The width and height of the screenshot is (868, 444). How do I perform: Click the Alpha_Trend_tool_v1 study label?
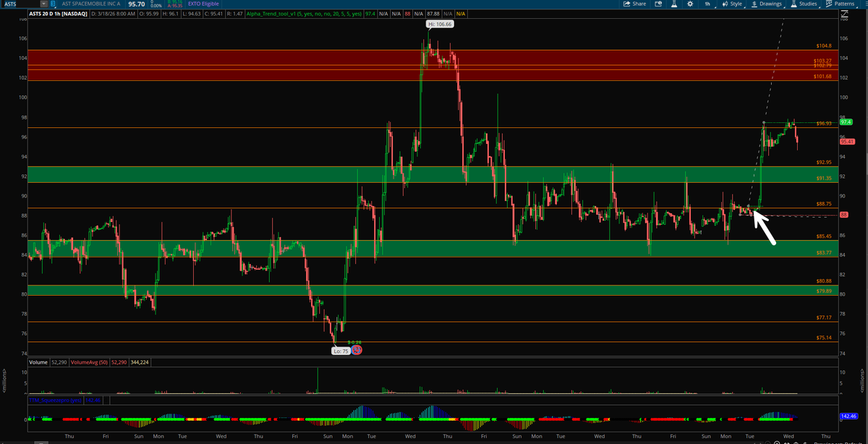302,14
